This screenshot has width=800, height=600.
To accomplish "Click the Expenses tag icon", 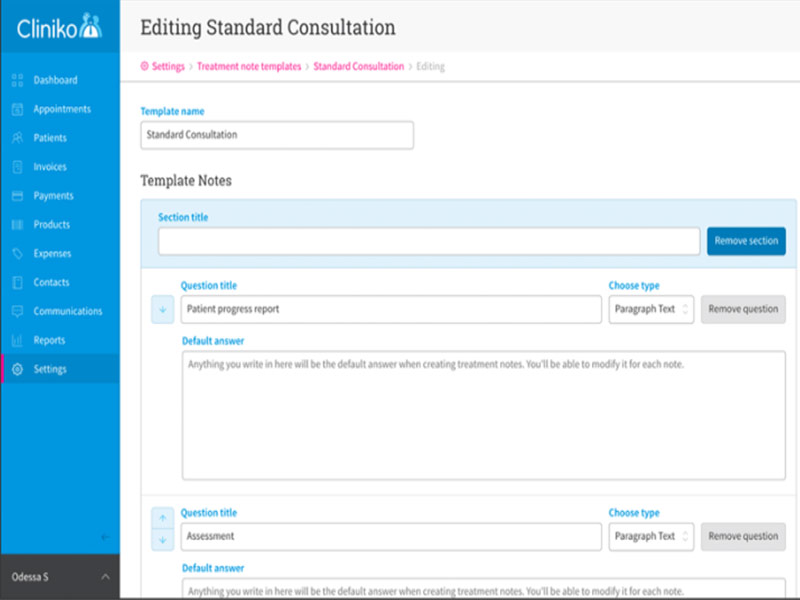I will (17, 254).
